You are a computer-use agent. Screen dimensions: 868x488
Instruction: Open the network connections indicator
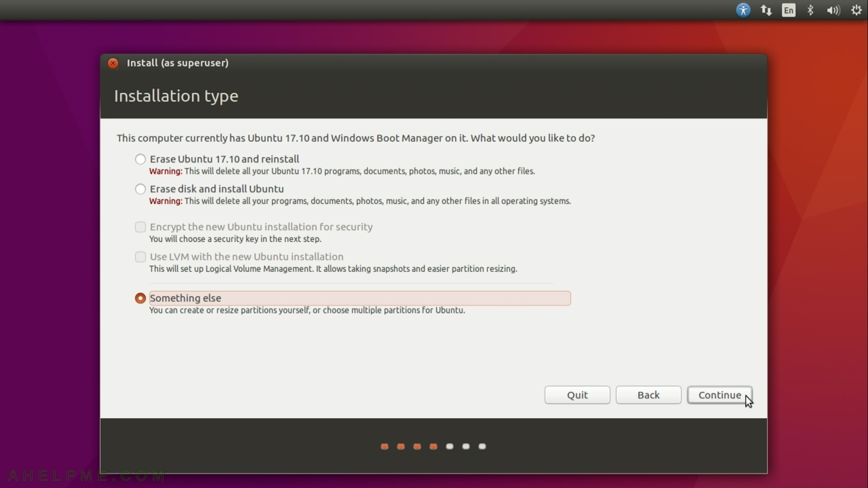pyautogui.click(x=766, y=10)
